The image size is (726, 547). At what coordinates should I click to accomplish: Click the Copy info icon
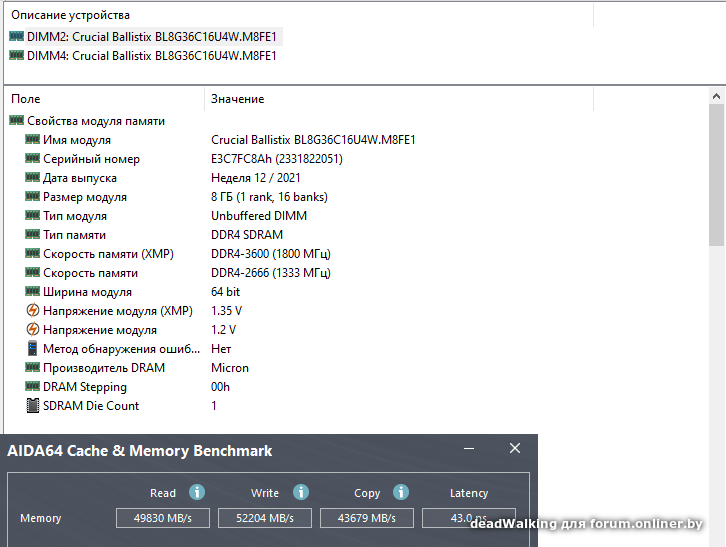(401, 492)
